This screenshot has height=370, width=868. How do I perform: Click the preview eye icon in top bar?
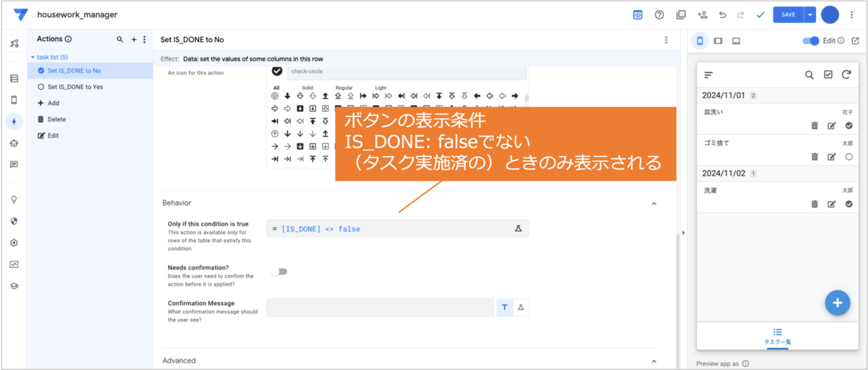pos(638,14)
